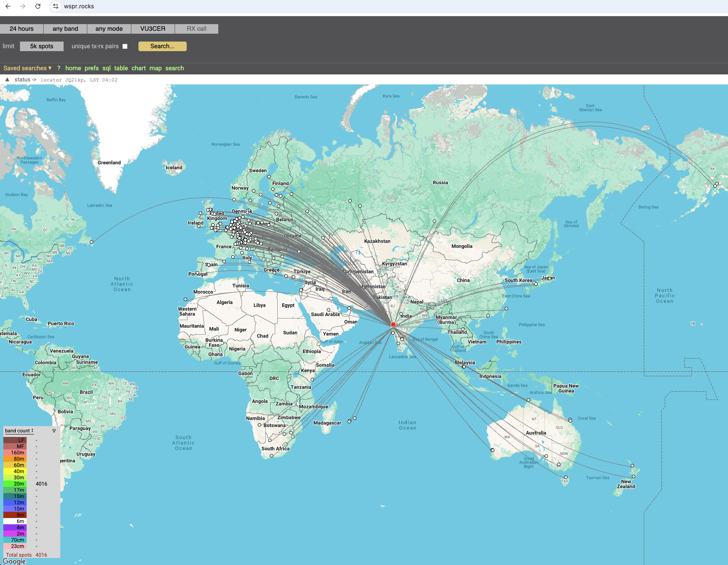Select the 17m band swatch
Image resolution: width=728 pixels, height=565 pixels.
[15, 490]
